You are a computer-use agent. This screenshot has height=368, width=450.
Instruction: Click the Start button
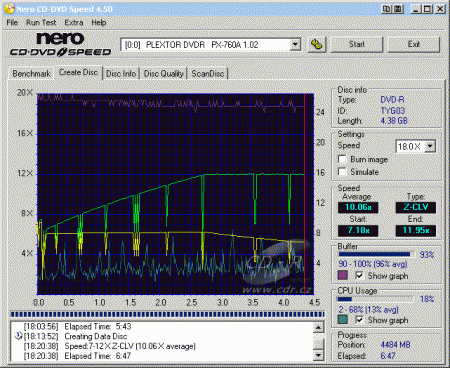(x=357, y=44)
